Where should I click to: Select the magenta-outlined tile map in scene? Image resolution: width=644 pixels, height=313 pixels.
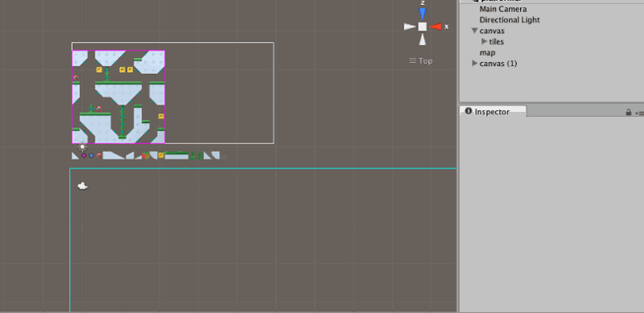[118, 97]
